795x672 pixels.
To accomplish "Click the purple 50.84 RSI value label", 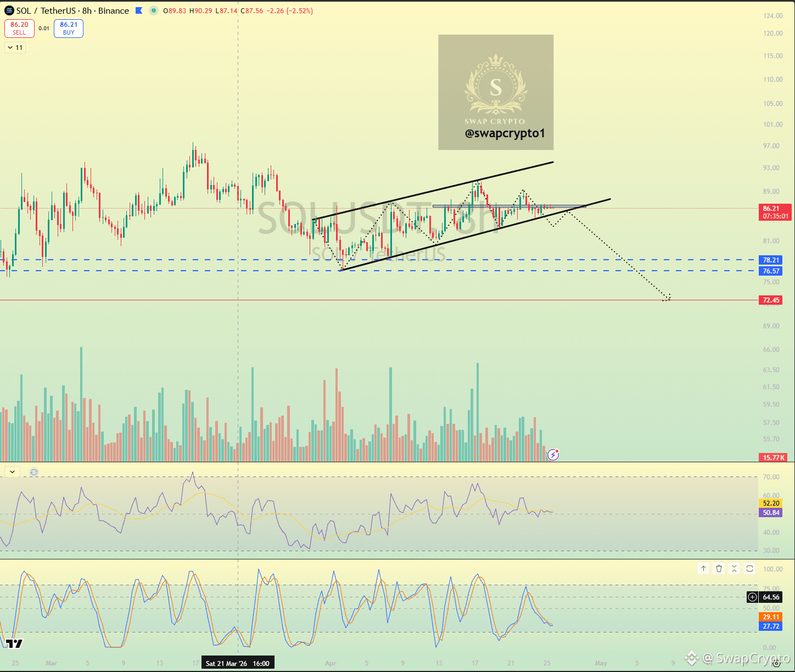I will pos(771,513).
